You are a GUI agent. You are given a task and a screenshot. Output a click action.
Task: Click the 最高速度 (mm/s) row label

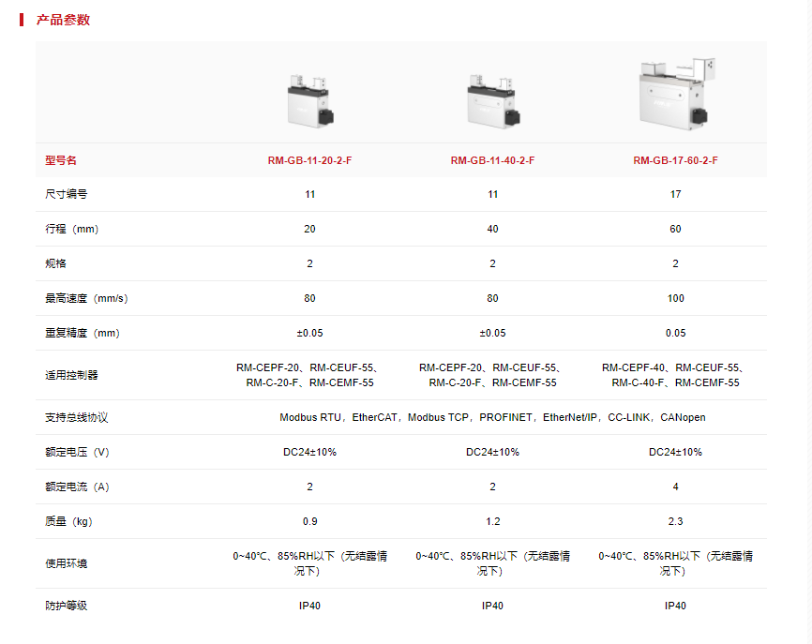coord(86,298)
